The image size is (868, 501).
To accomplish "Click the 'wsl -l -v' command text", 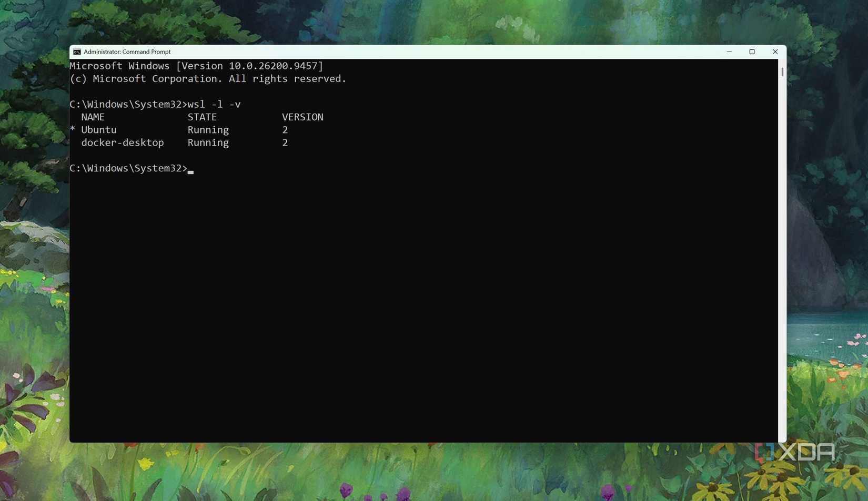I will tap(214, 105).
